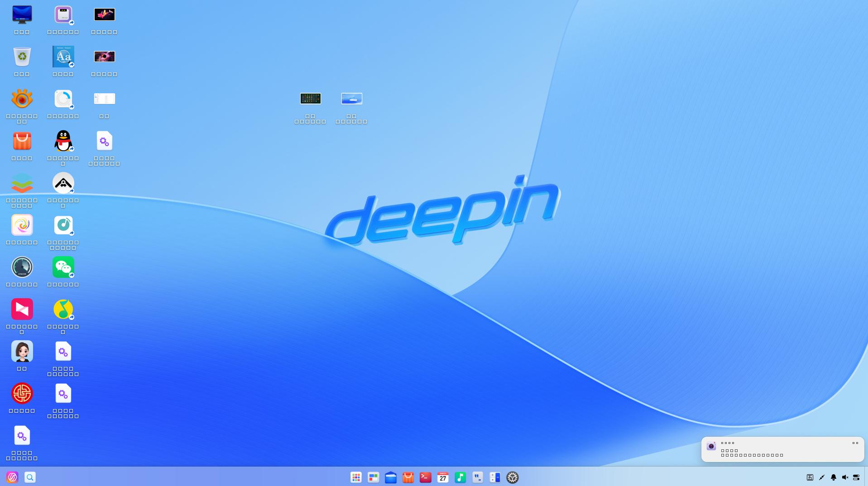868x486 pixels.
Task: Open the pink-red arrow app desktop icon
Action: coord(22,309)
